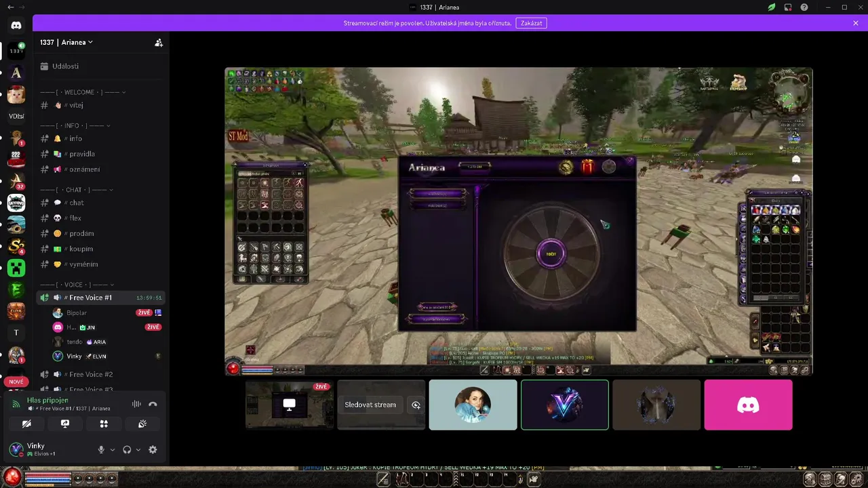Viewport: 868px width, 488px height.
Task: Open the 1337 server icon
Action: pyautogui.click(x=16, y=51)
